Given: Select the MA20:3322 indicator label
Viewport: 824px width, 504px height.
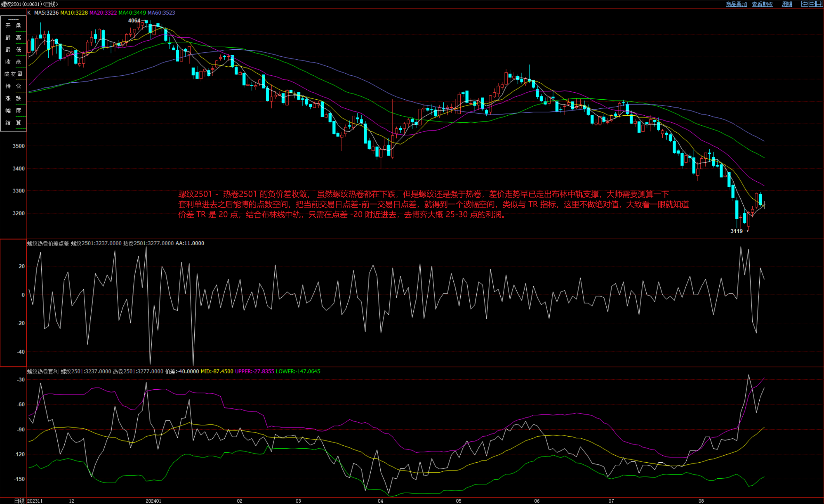Looking at the screenshot, I should point(103,13).
